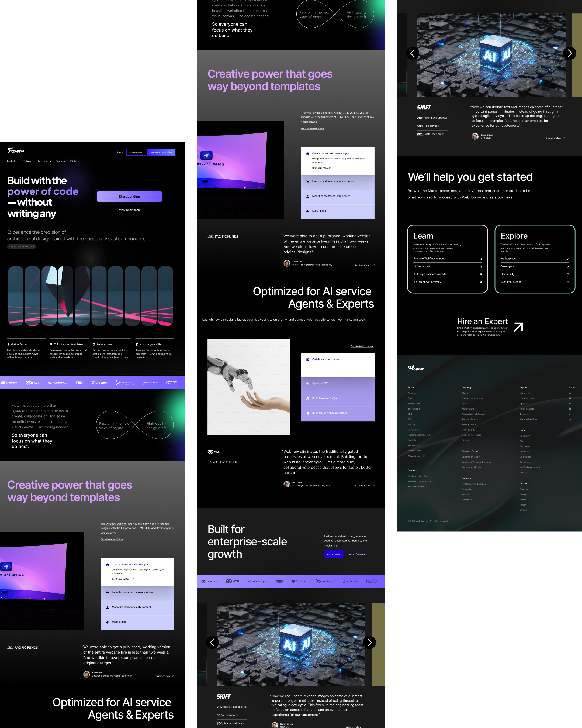Open the Careers link in footer
The image size is (582, 728).
tap(466, 399)
